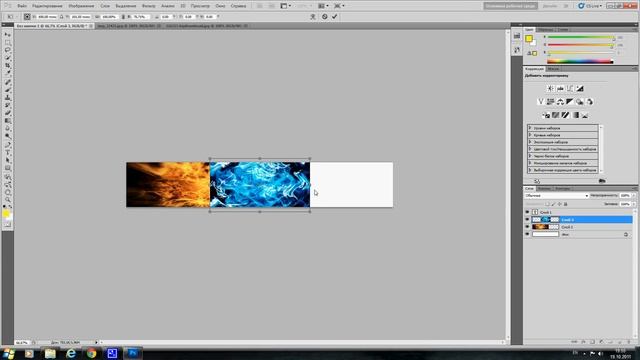Open Google Chrome from taskbar
Image resolution: width=640 pixels, height=360 pixels.
91,353
